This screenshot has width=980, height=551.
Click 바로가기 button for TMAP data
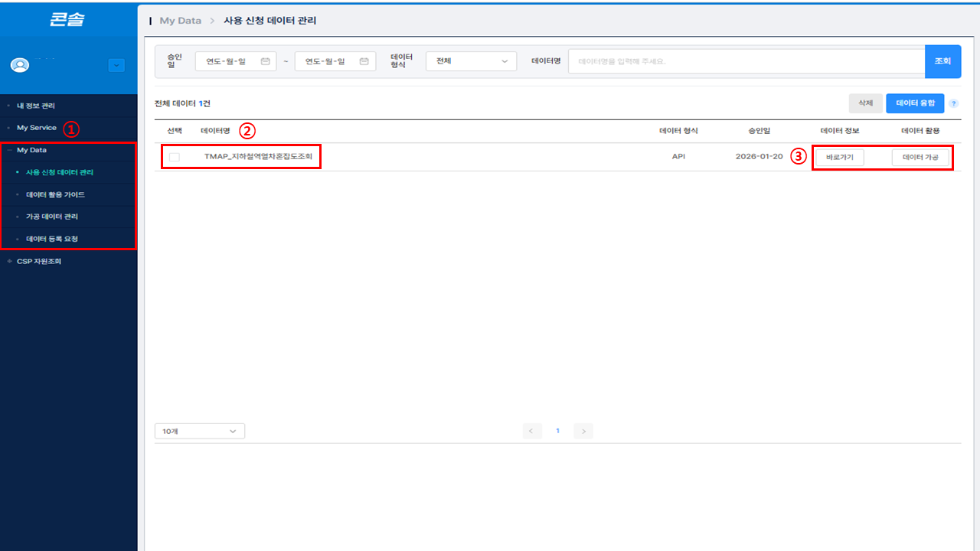[x=840, y=158]
